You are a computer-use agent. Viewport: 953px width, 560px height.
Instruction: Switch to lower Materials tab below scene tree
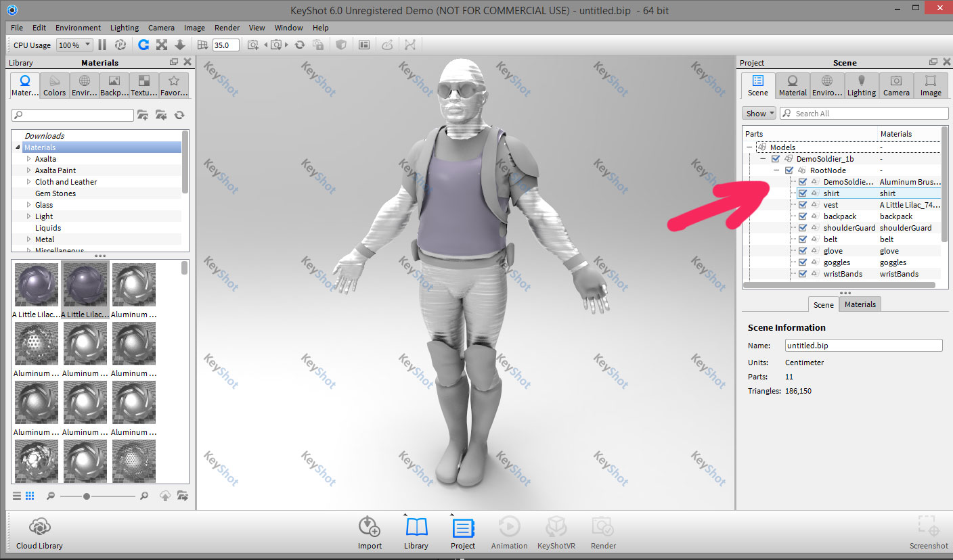coord(860,304)
